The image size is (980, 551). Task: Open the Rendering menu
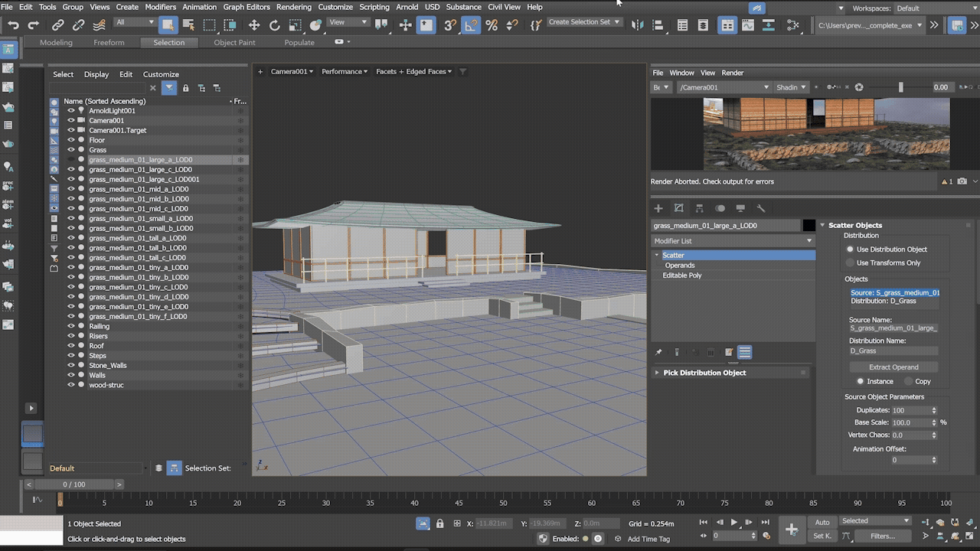click(293, 7)
